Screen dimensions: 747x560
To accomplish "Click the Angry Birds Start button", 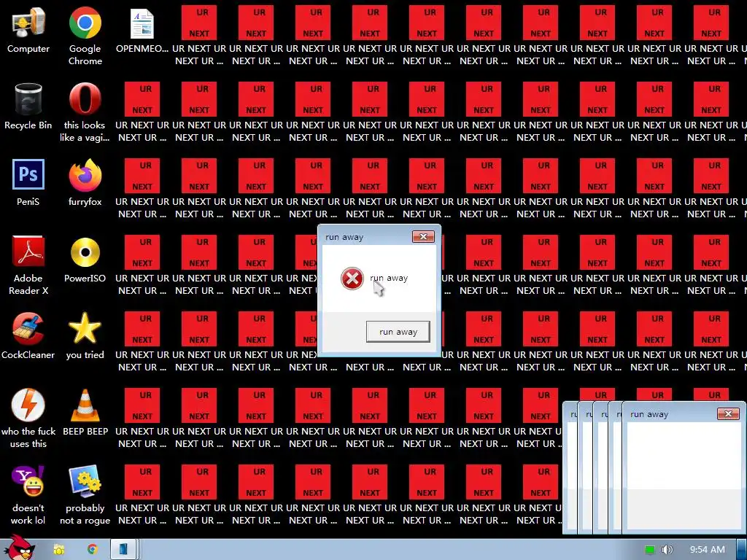I will [x=19, y=548].
